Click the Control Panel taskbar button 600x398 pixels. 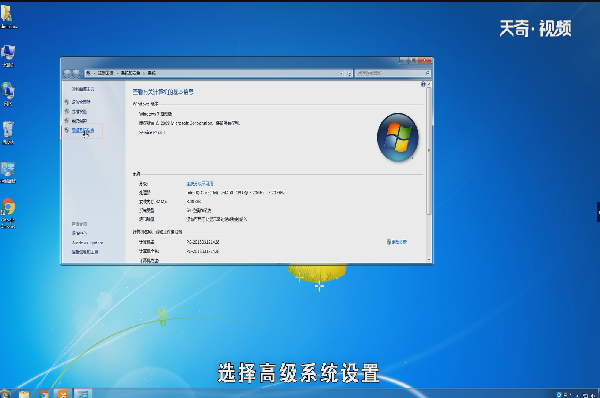[83, 394]
